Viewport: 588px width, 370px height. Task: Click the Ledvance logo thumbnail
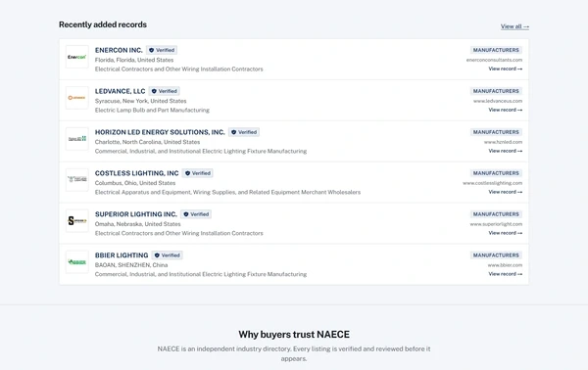point(76,98)
